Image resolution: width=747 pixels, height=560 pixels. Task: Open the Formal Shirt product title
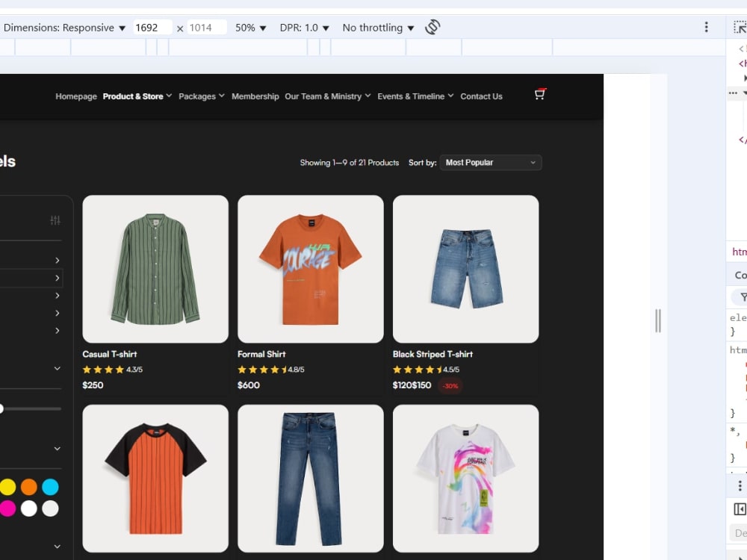(261, 354)
